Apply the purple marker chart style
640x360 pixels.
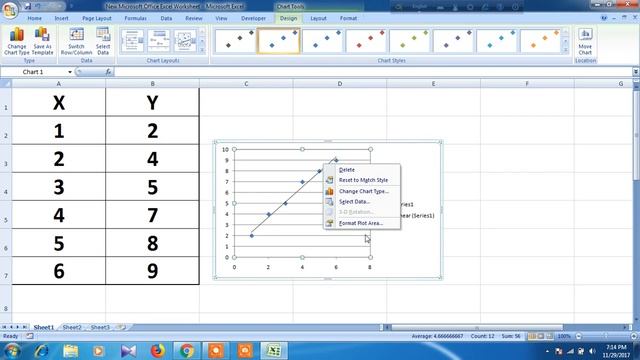click(x=453, y=41)
